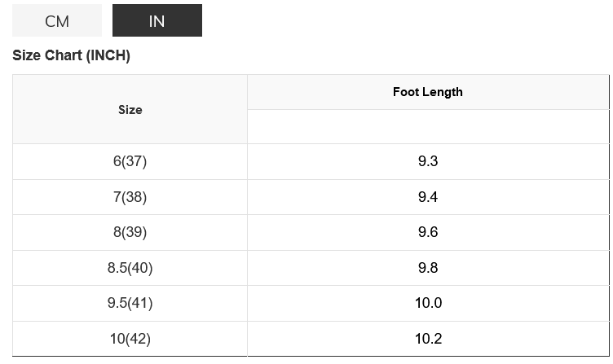The image size is (613, 364).
Task: Click the 'Size Chart' heading text
Action: point(47,56)
